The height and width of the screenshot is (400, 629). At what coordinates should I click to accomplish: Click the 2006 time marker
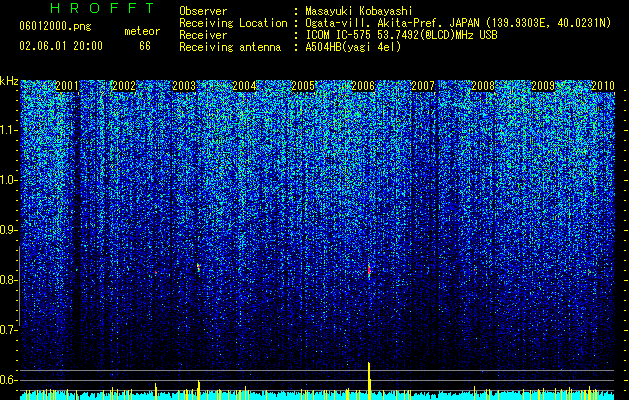coord(363,86)
